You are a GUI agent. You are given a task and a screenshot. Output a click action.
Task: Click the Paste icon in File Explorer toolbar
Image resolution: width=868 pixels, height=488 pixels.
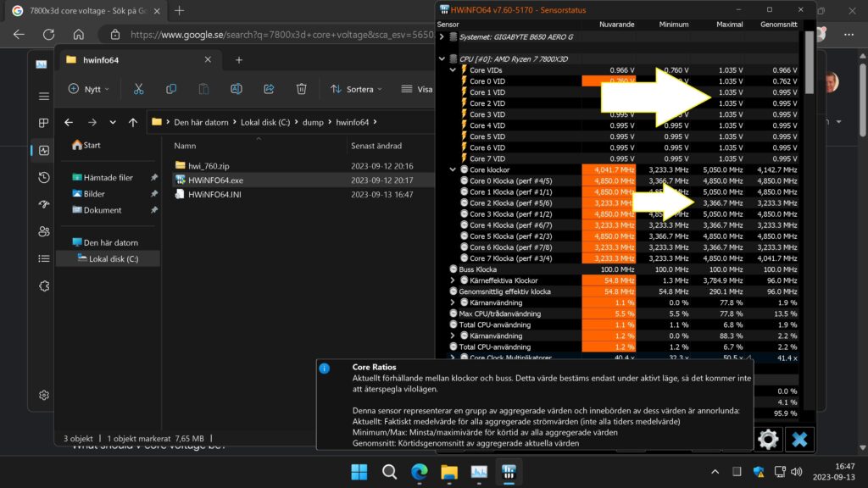pos(203,89)
